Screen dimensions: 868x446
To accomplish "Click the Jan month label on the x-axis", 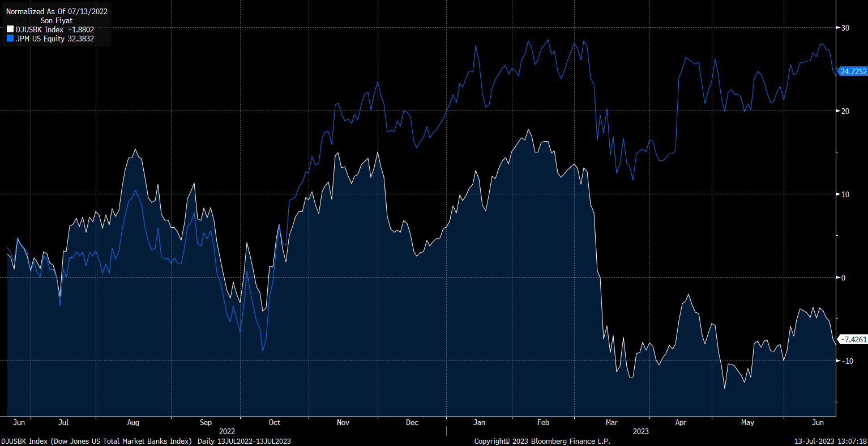I will click(479, 422).
